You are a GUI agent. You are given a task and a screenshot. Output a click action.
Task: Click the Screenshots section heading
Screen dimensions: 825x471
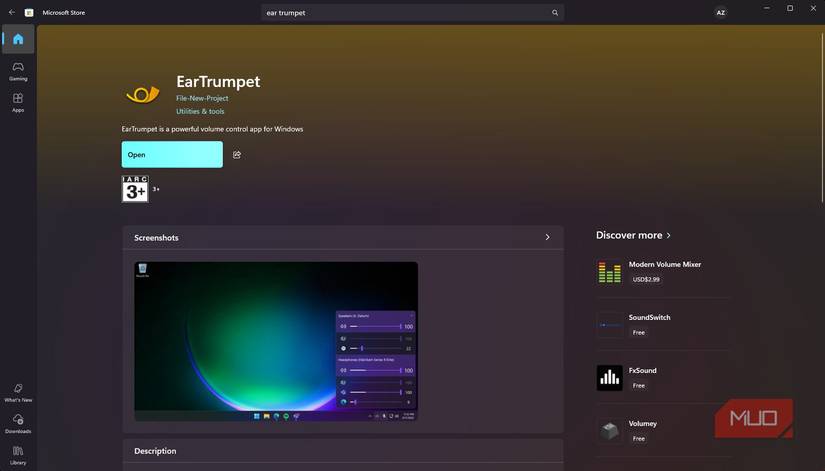coord(156,238)
